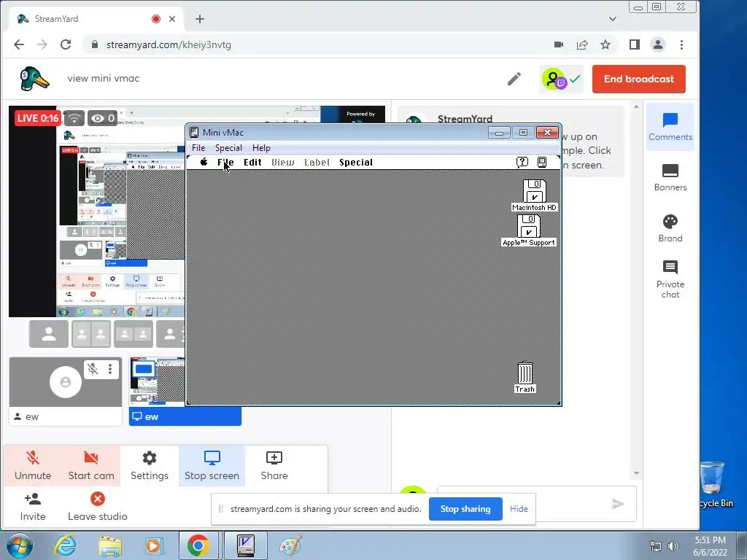The height and width of the screenshot is (560, 747).
Task: Click the Balloon Help question icon
Action: click(x=522, y=163)
